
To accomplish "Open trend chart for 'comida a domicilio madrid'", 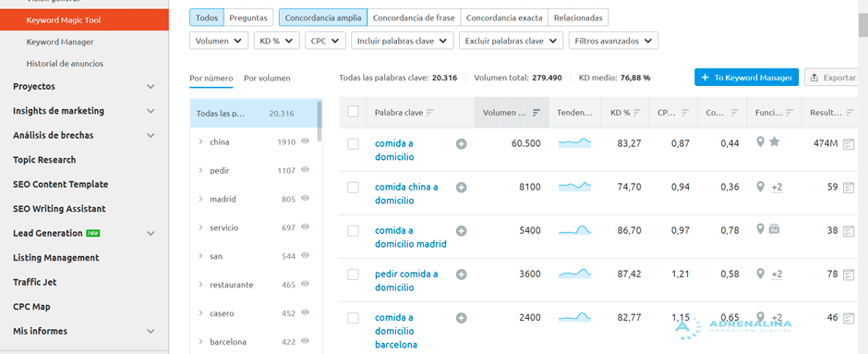I will tap(574, 230).
